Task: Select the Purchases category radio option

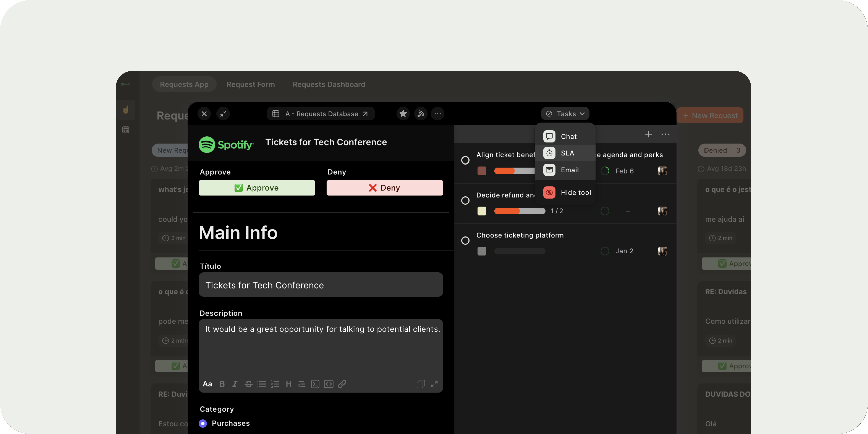Action: (203, 423)
